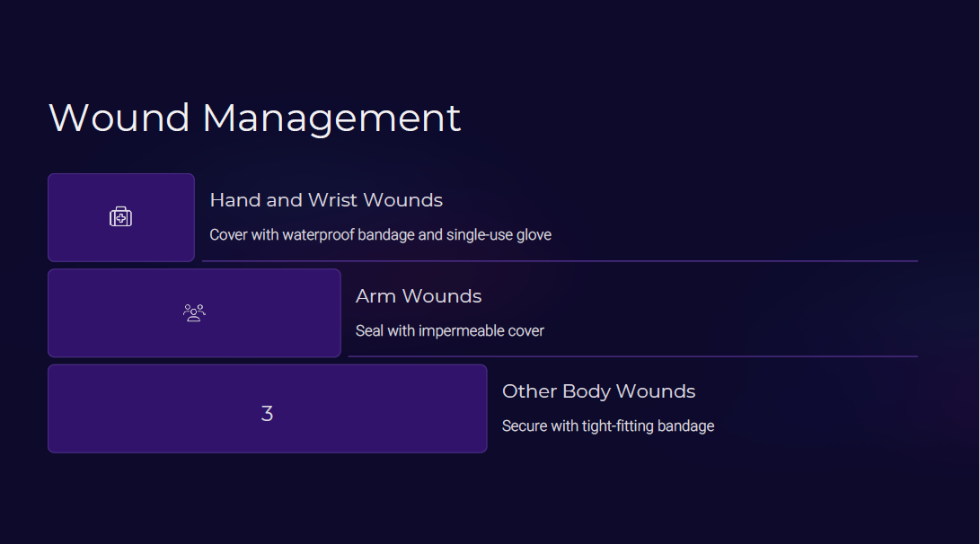The width and height of the screenshot is (980, 544).
Task: Click the Other Body Wounds heading
Action: 599,391
